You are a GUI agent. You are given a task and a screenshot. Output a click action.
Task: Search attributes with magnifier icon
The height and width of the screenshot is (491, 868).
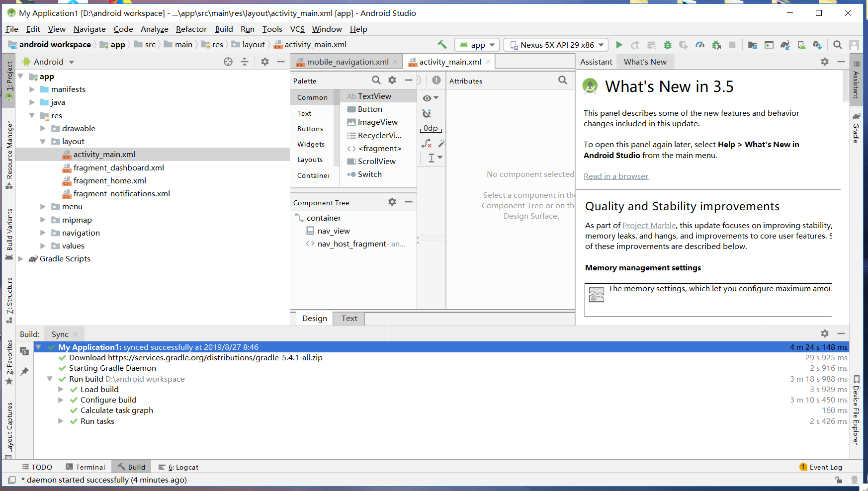coord(563,80)
